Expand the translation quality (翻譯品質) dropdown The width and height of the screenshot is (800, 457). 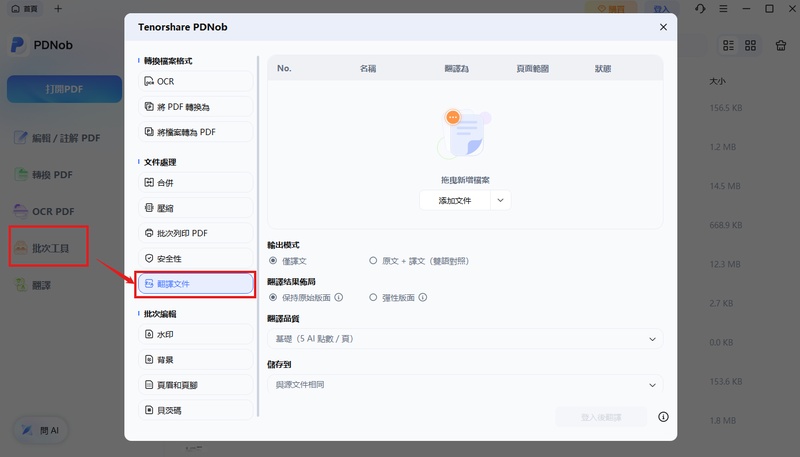[465, 339]
